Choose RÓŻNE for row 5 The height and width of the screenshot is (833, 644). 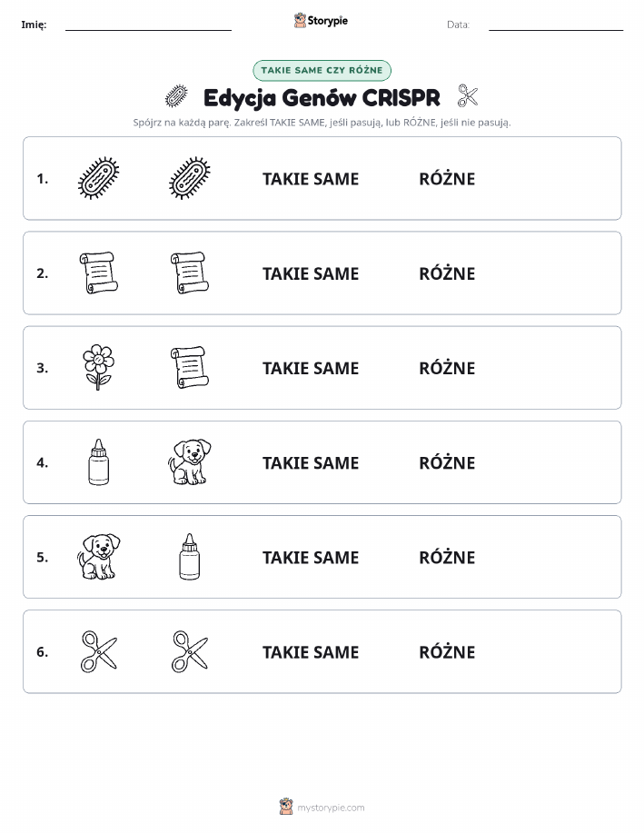pyautogui.click(x=447, y=557)
